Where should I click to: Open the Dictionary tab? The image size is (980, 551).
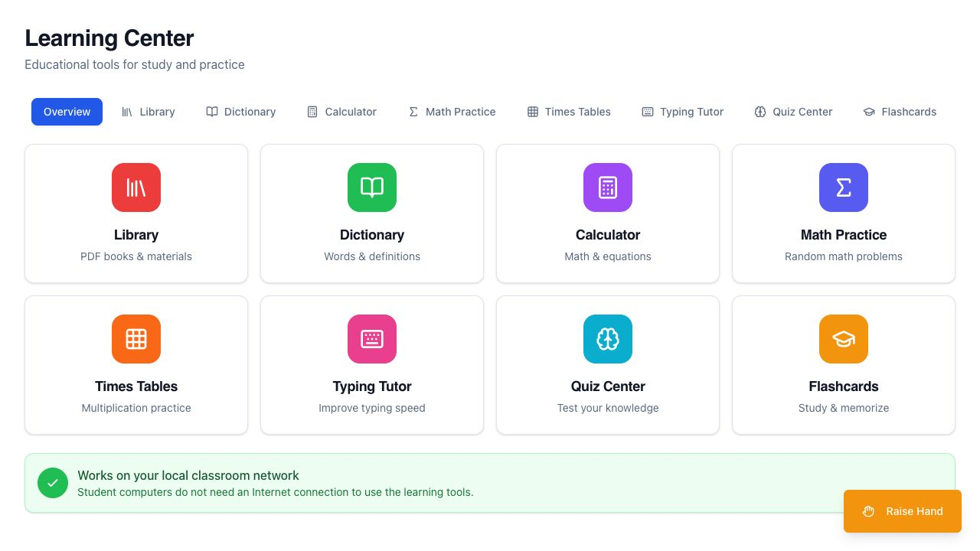click(x=241, y=112)
